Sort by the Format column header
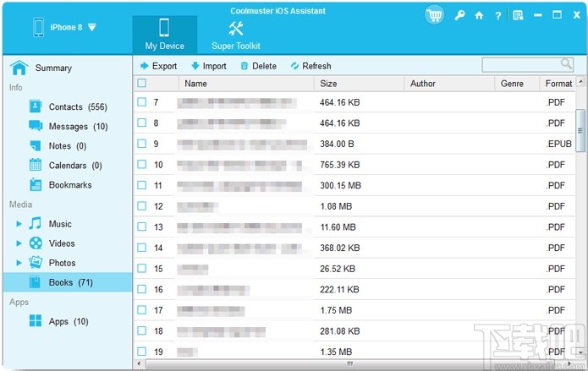Screen dimensions: 588x371 coord(558,84)
